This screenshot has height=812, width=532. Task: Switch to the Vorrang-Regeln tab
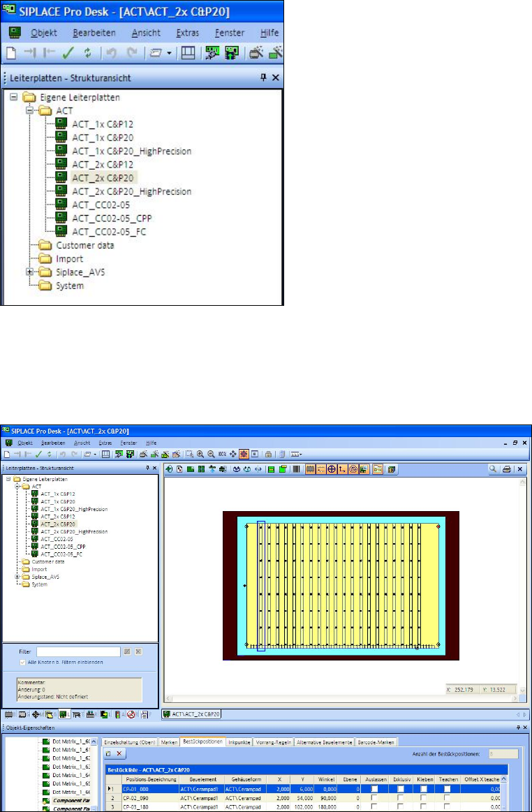click(x=274, y=741)
